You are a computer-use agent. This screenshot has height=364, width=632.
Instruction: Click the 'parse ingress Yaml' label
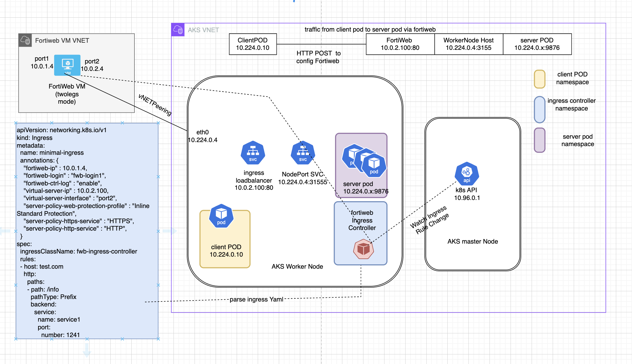pos(257,299)
